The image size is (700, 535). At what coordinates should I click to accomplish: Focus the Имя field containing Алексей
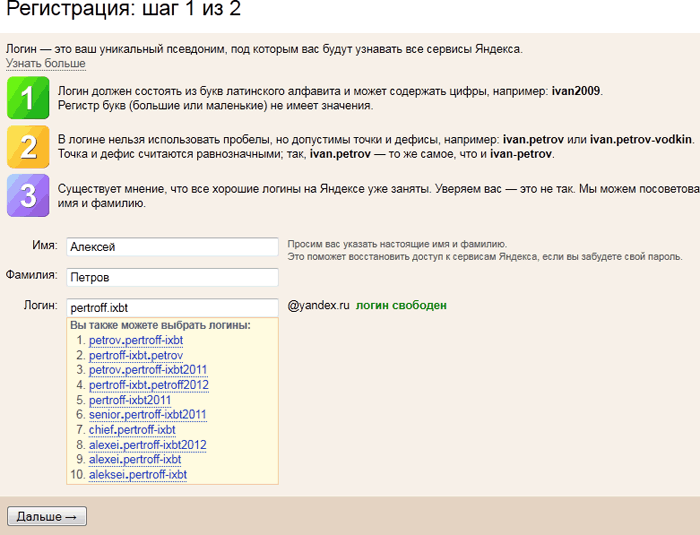pyautogui.click(x=172, y=247)
